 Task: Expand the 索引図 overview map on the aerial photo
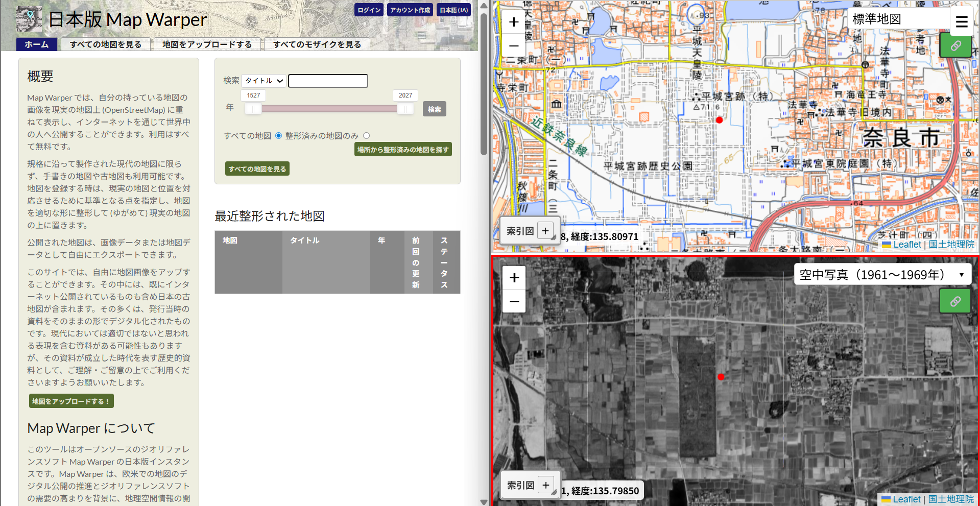pos(546,485)
